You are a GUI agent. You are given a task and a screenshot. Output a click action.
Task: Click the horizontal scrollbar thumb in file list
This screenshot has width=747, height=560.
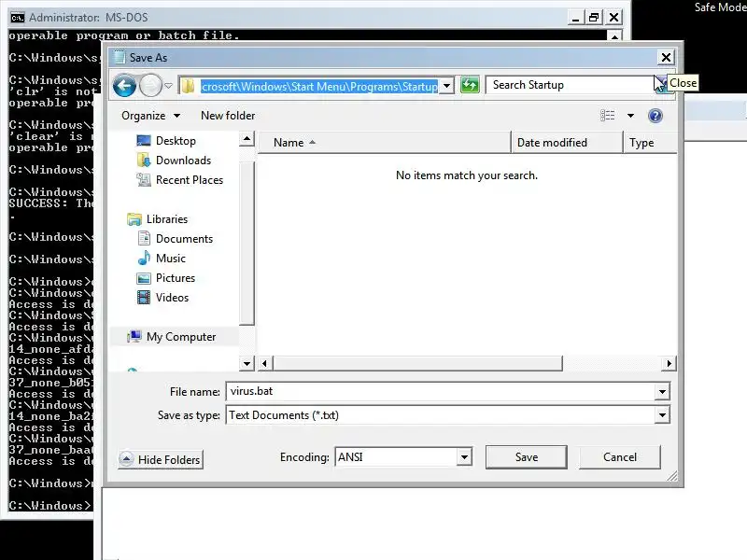[x=417, y=364]
